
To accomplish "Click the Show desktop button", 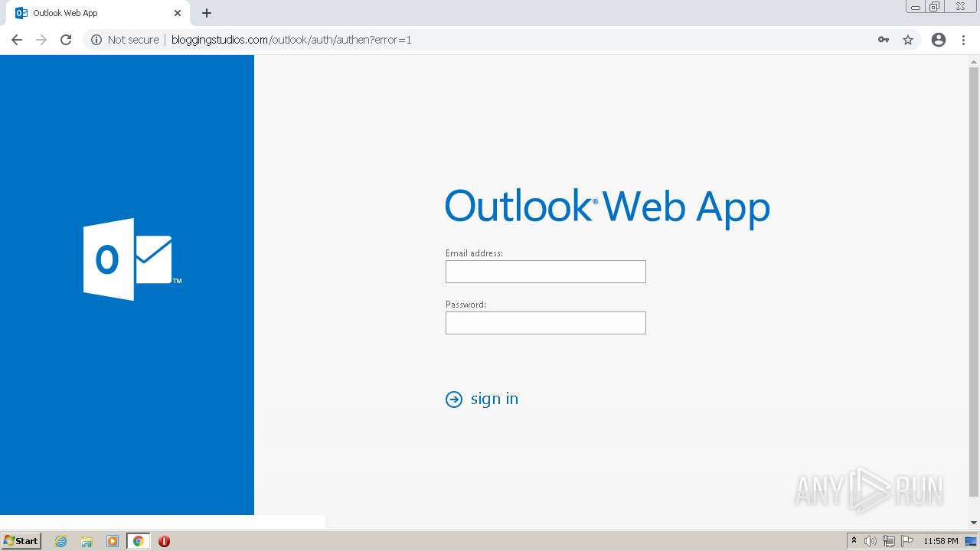I will click(x=972, y=541).
